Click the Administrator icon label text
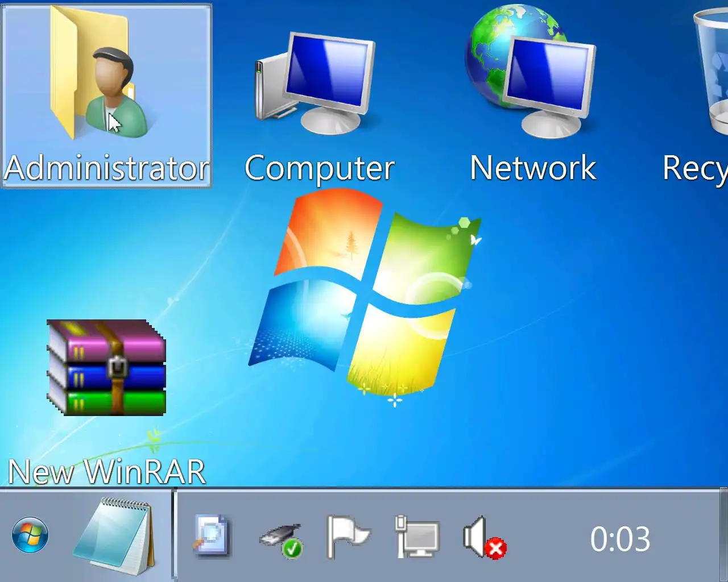 (x=107, y=168)
